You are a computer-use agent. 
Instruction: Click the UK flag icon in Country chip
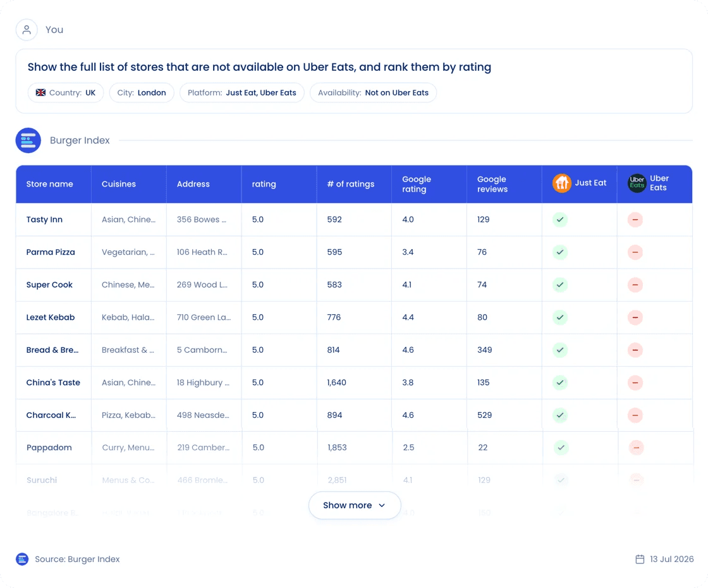(x=40, y=92)
